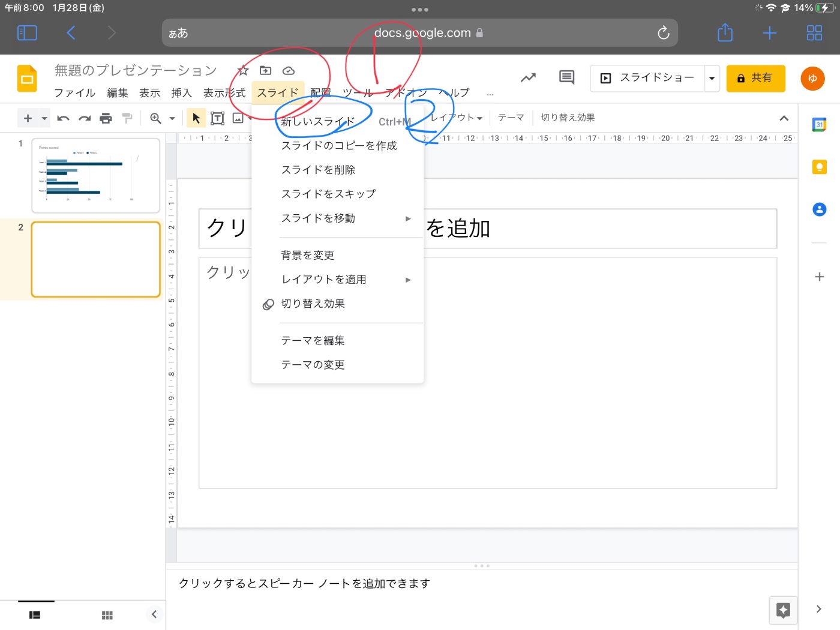840x630 pixels.
Task: Expand the スライドを移動 submenu
Action: pos(338,218)
